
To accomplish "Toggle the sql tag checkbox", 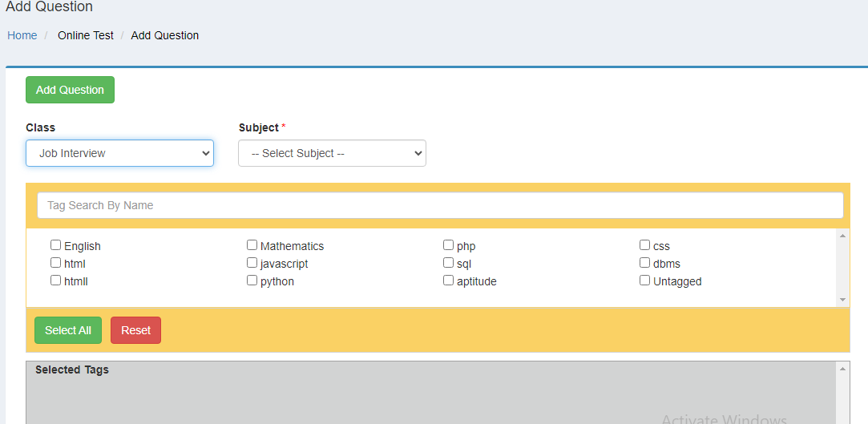I will [449, 263].
